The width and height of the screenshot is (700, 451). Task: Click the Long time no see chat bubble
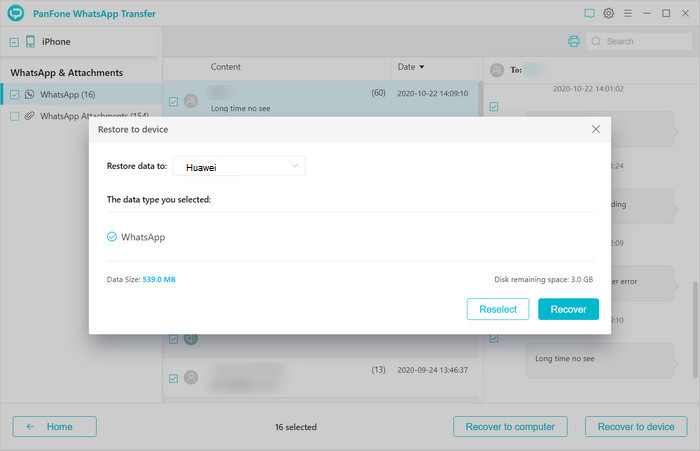600,361
